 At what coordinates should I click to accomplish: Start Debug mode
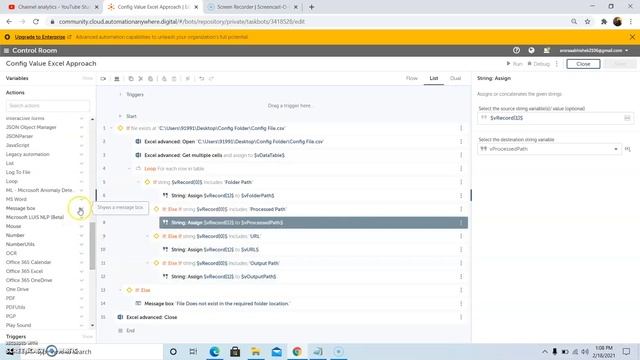click(539, 64)
